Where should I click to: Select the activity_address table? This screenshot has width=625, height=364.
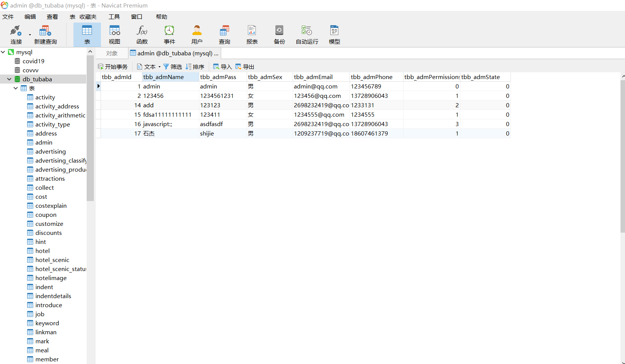coord(57,106)
